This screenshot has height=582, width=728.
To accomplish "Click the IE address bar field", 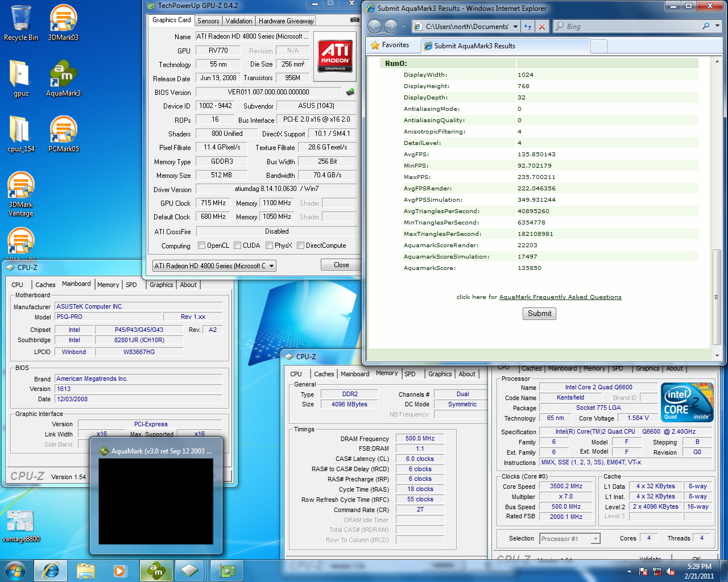I will tap(466, 26).
